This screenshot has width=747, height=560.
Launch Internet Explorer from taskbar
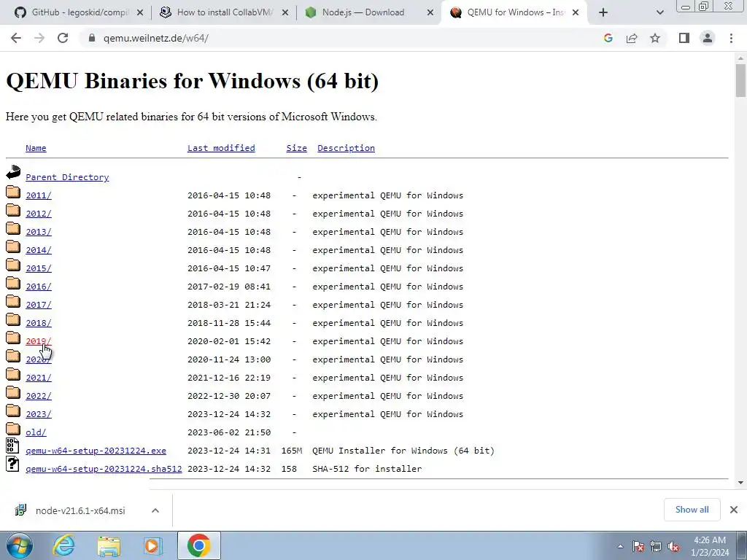tap(64, 545)
